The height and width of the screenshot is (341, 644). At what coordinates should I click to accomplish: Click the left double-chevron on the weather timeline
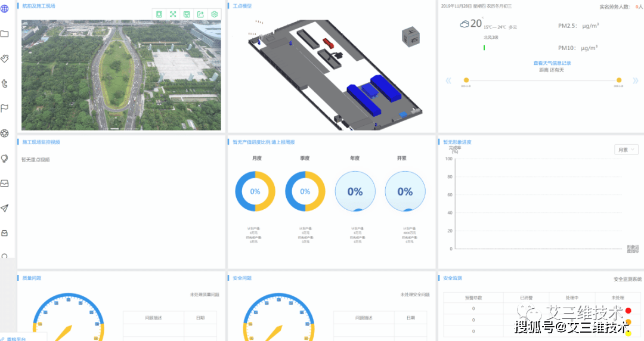tap(448, 80)
